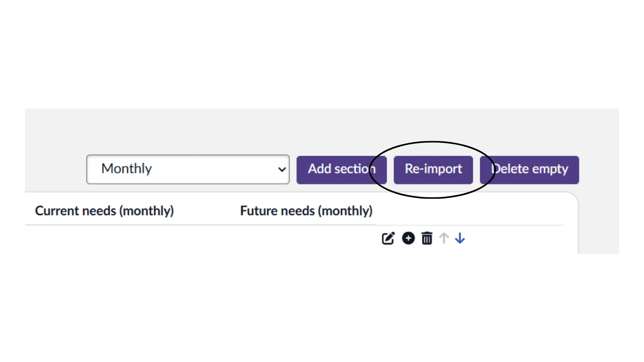The image size is (644, 362).
Task: Click the circled Re-import button
Action: [x=433, y=170]
